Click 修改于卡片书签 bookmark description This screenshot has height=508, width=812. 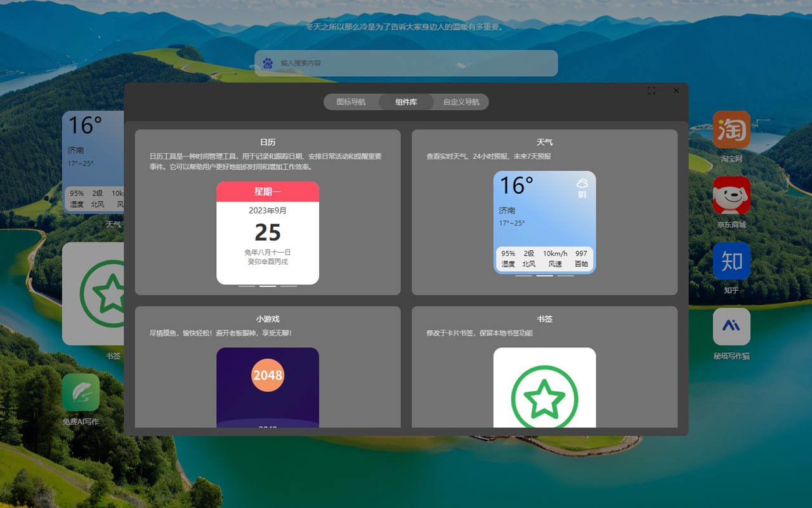[x=480, y=333]
